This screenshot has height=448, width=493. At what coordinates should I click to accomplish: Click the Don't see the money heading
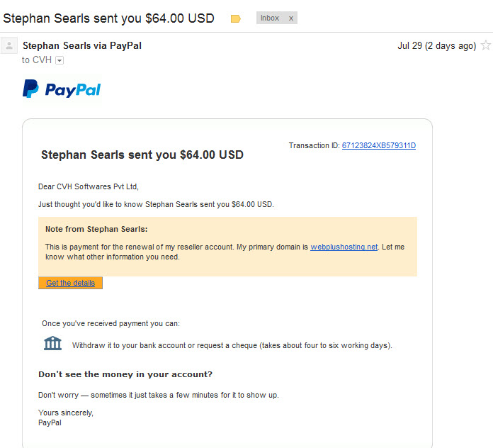[125, 374]
